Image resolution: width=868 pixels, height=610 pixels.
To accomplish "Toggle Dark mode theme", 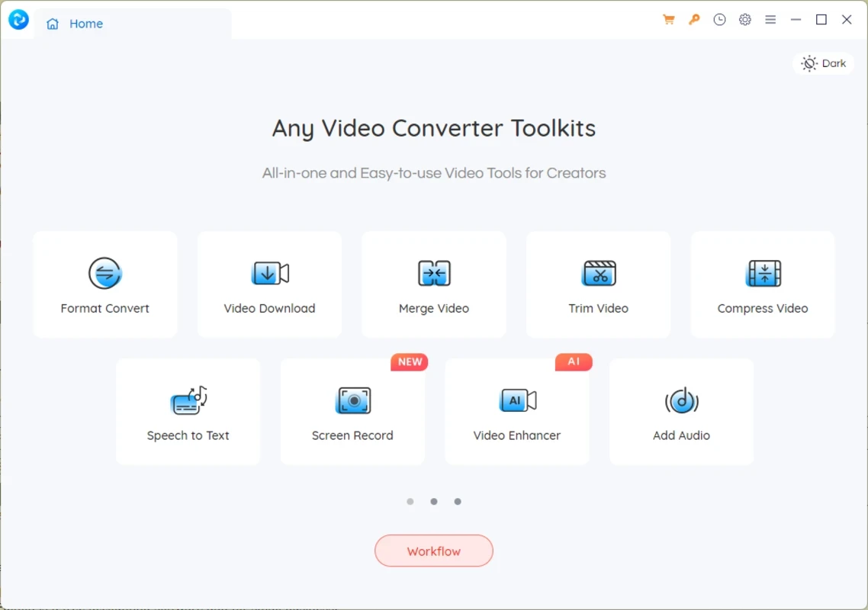I will click(x=824, y=63).
